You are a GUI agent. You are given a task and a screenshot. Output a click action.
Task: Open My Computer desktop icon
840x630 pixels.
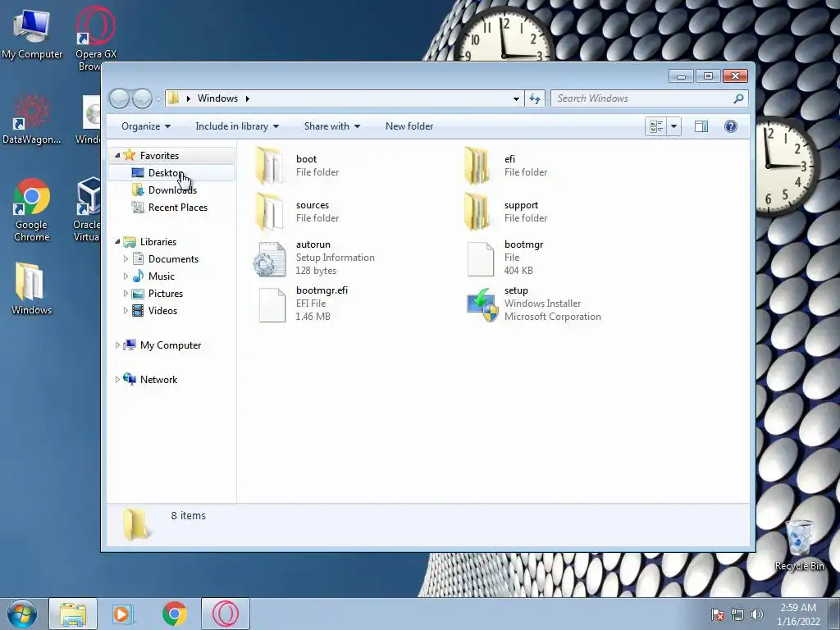32,34
